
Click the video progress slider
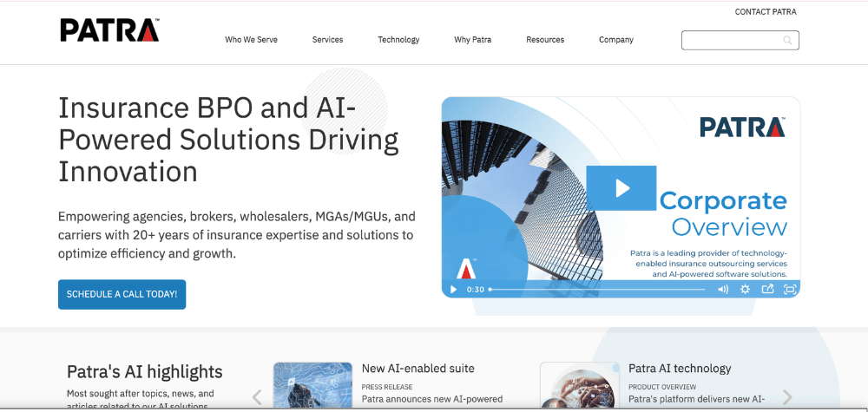[x=597, y=289]
